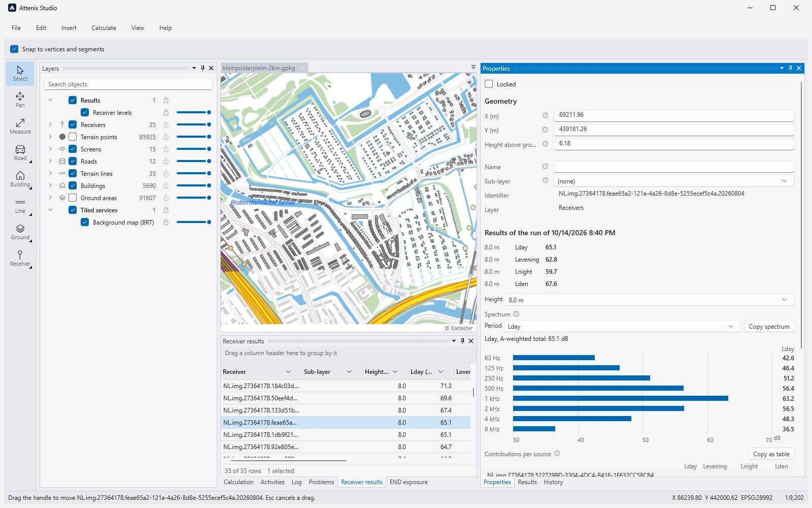Disable Snap to vertices and segments

pyautogui.click(x=14, y=49)
